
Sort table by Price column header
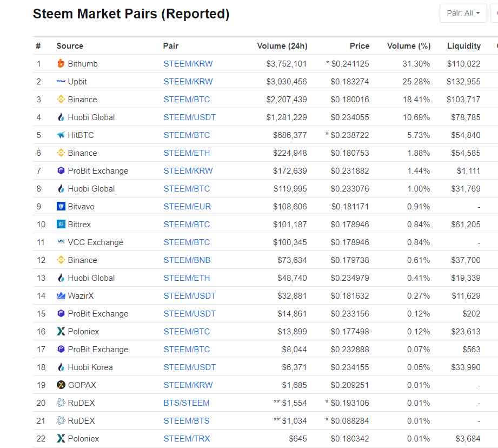click(360, 46)
